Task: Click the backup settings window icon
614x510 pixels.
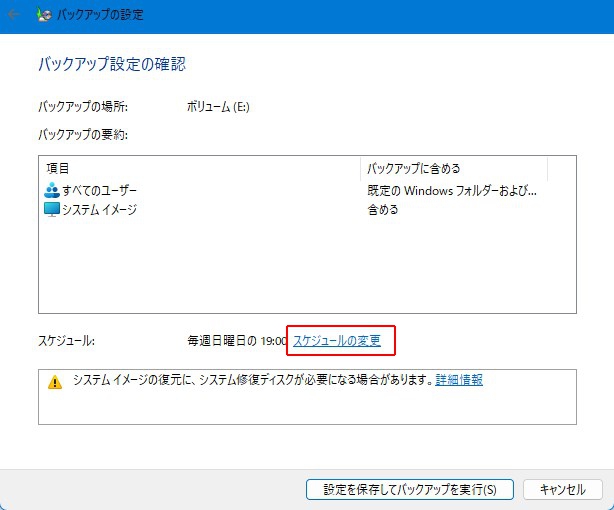Action: 45,15
